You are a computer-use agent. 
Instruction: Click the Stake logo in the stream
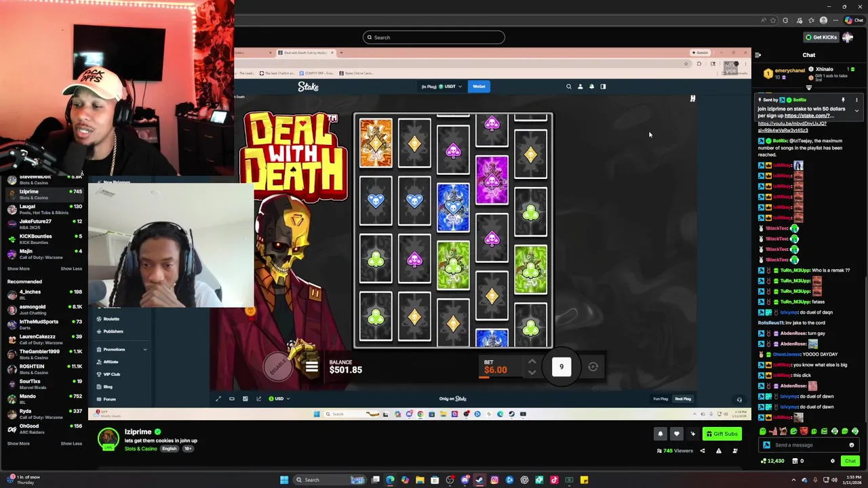[308, 87]
